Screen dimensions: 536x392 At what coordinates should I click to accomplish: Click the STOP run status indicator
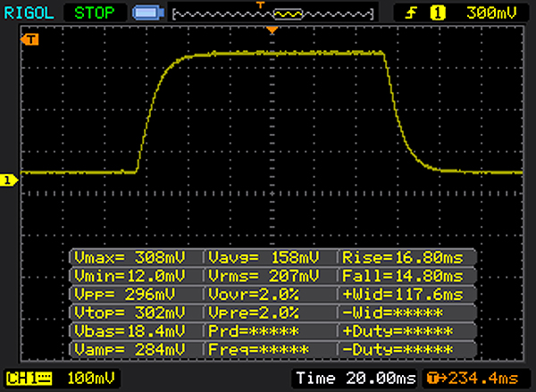95,13
